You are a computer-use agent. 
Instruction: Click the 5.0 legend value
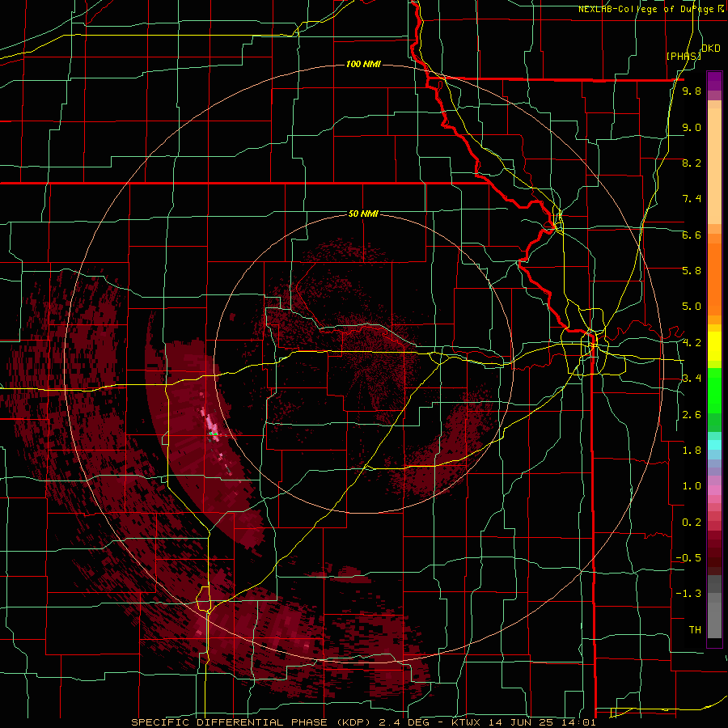point(692,307)
